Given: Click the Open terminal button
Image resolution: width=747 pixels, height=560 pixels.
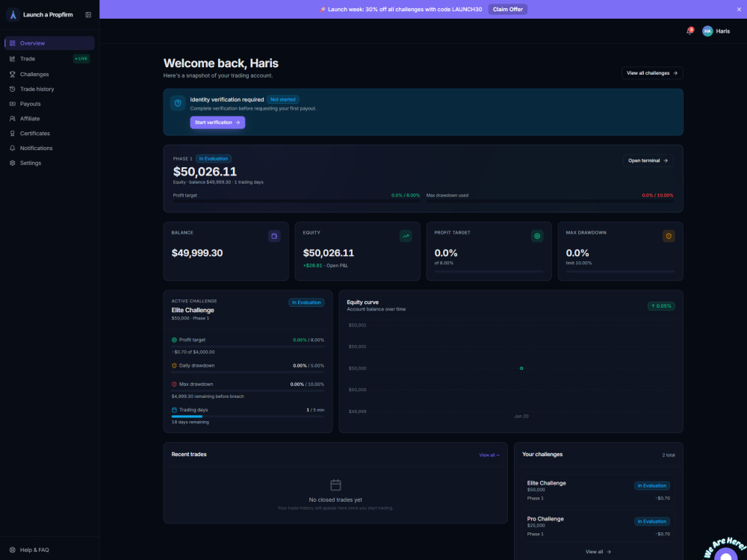Looking at the screenshot, I should (648, 161).
